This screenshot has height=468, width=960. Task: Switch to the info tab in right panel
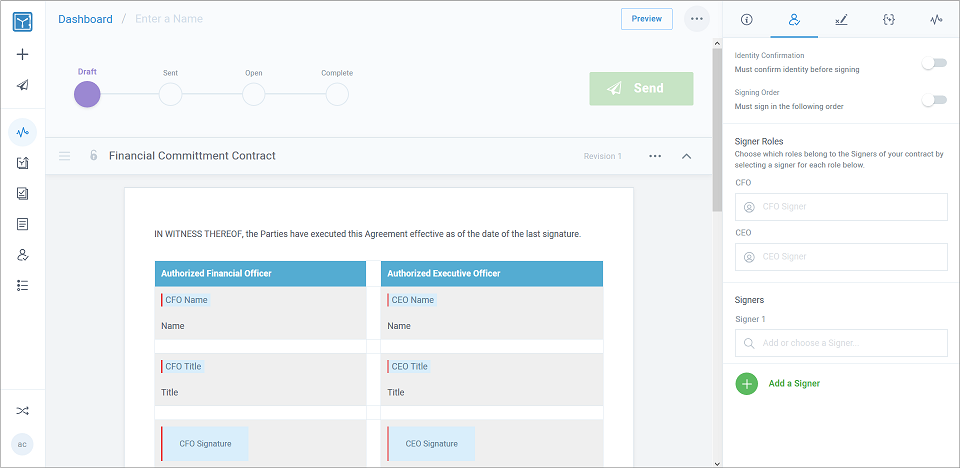(x=746, y=20)
